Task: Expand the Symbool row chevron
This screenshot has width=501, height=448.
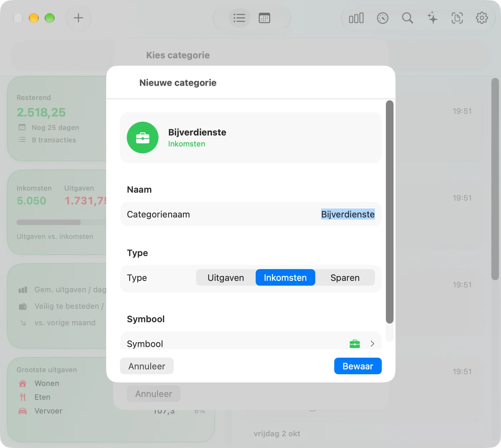Action: tap(372, 344)
